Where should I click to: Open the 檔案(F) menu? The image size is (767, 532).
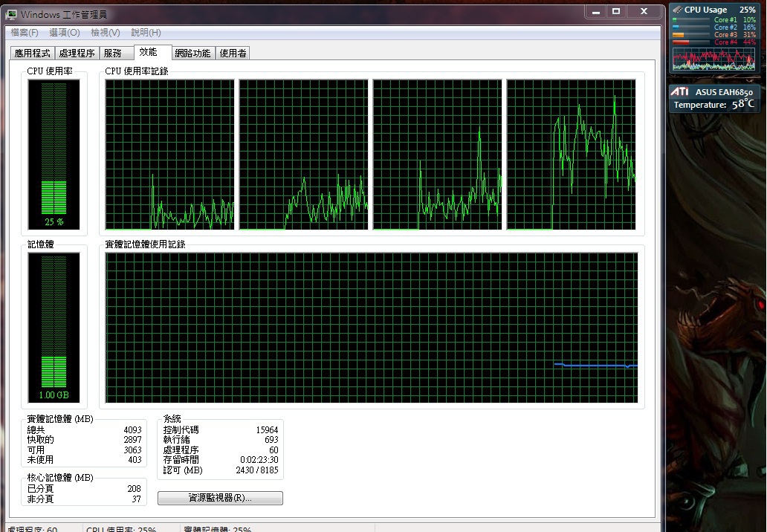25,33
